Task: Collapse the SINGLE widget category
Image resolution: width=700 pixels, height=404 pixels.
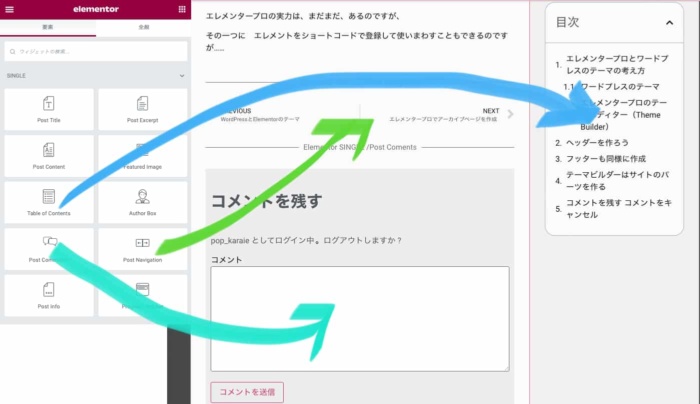Action: point(182,76)
